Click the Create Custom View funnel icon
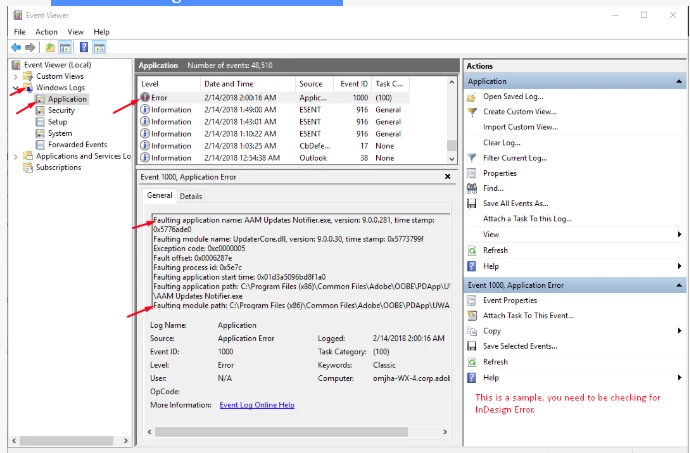This screenshot has width=690, height=453. [472, 112]
